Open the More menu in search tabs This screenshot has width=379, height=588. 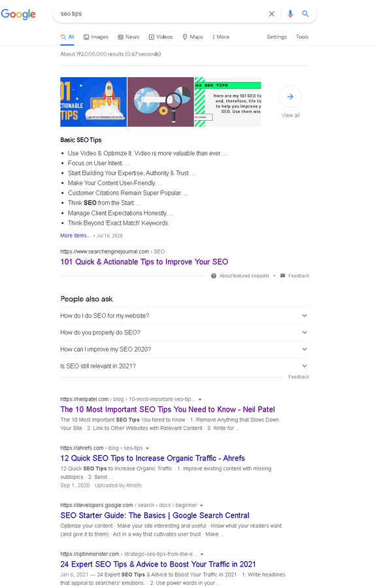tap(221, 37)
